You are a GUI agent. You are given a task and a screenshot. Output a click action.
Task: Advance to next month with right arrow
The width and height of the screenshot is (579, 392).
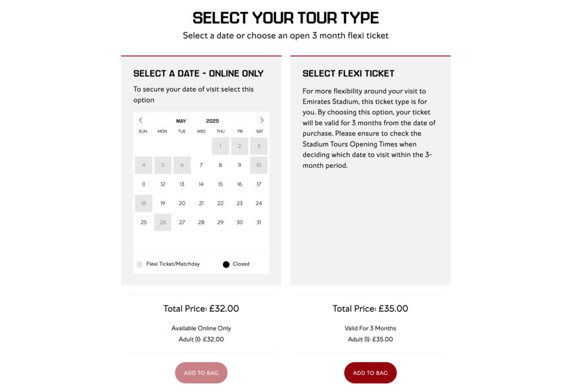pyautogui.click(x=262, y=120)
